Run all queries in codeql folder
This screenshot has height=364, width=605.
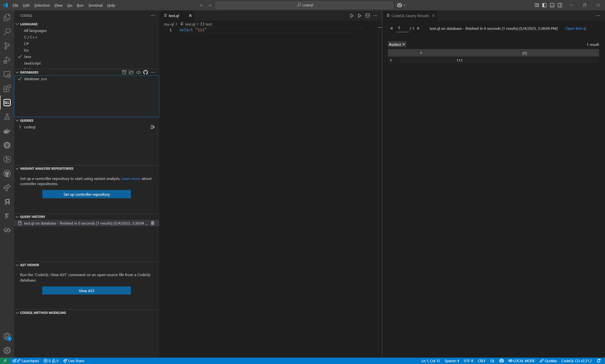tap(152, 127)
